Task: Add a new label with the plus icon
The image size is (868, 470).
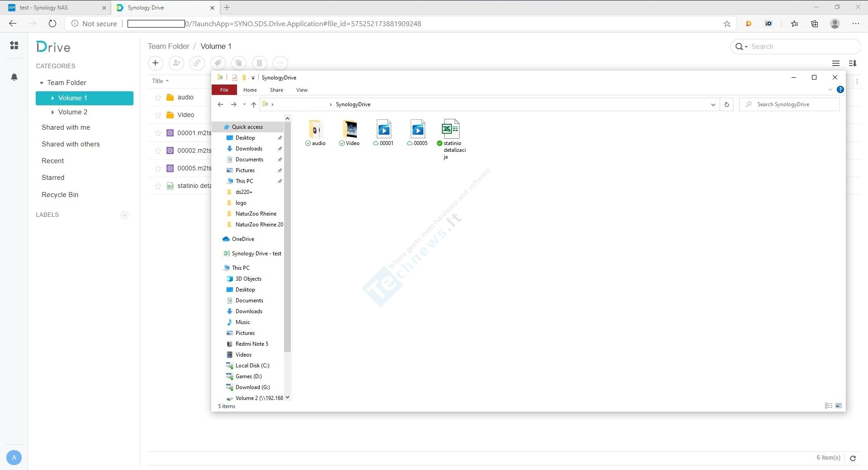Action: click(124, 215)
